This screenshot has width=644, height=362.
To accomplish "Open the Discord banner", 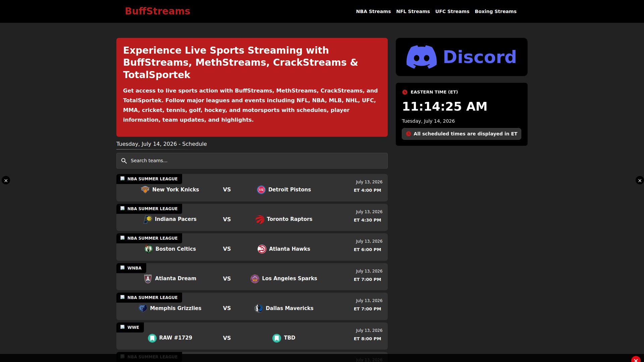I will [462, 57].
